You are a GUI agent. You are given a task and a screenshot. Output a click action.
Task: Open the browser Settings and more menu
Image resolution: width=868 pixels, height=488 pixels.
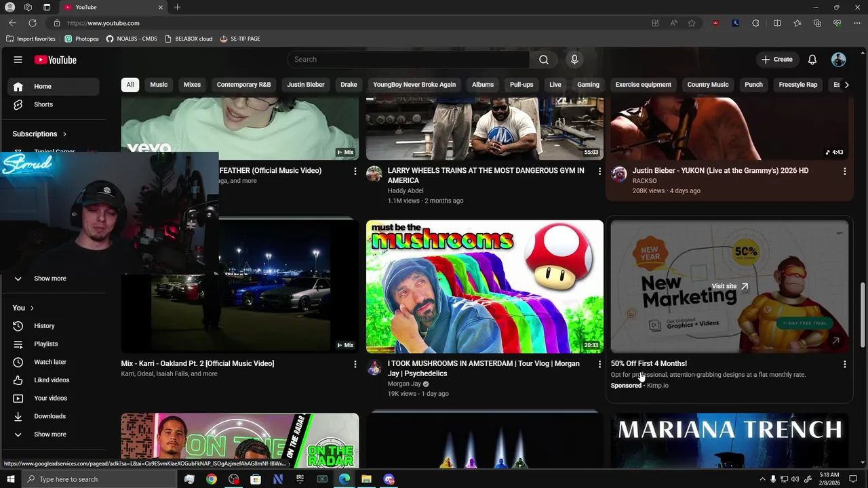coord(856,23)
